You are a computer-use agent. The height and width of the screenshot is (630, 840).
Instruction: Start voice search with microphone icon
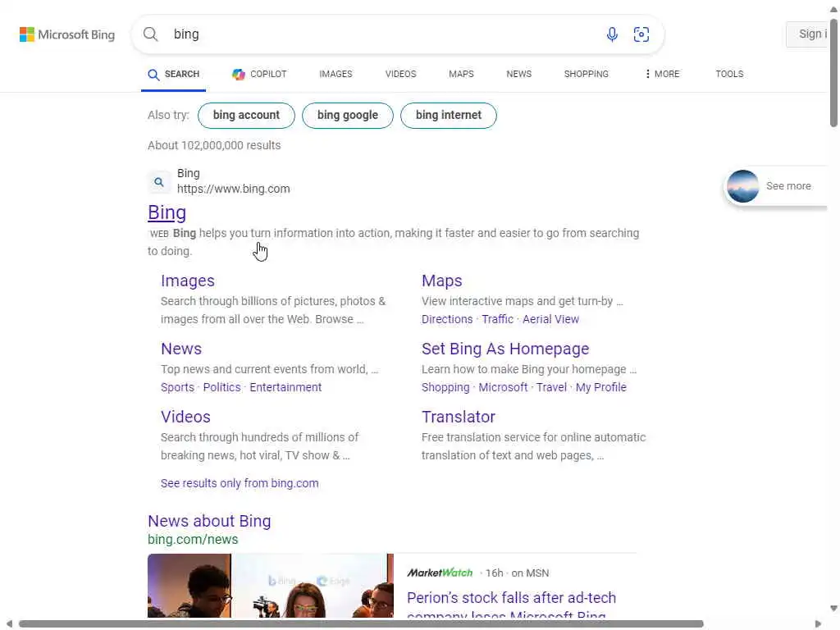612,34
